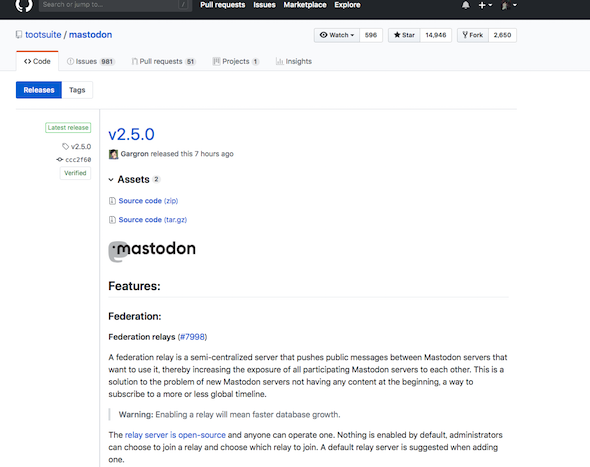Download Source code (tar.gz)
590x467 pixels.
pos(152,220)
